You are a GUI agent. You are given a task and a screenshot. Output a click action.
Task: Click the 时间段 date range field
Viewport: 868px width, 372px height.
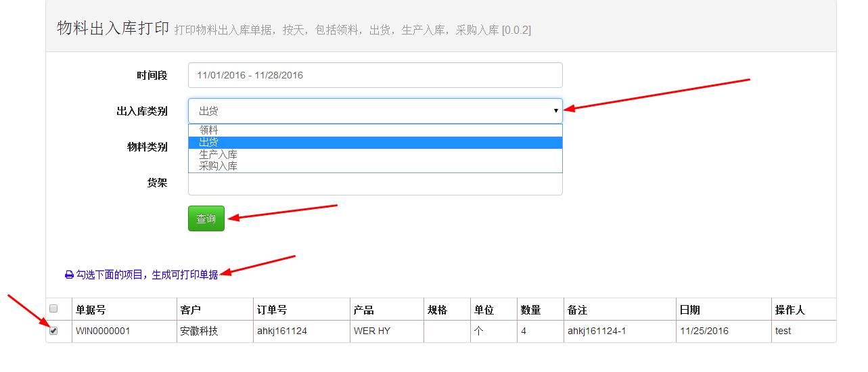point(375,75)
